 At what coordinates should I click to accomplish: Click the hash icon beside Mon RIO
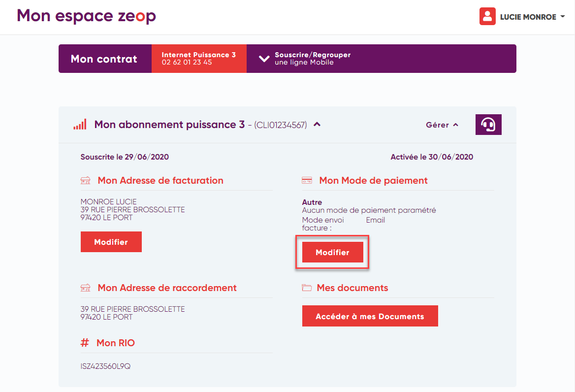85,343
